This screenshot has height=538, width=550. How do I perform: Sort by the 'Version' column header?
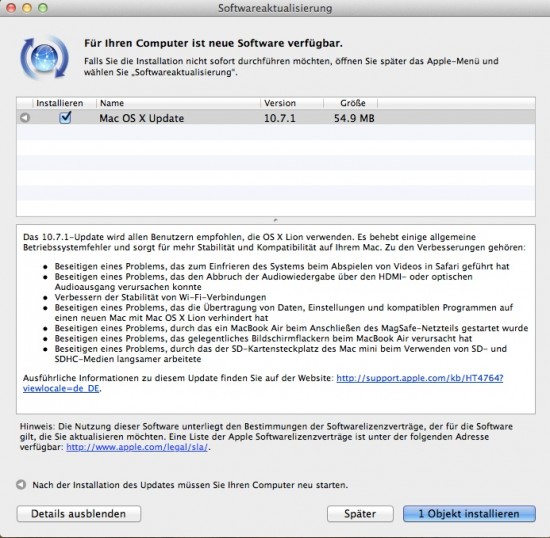click(x=292, y=103)
